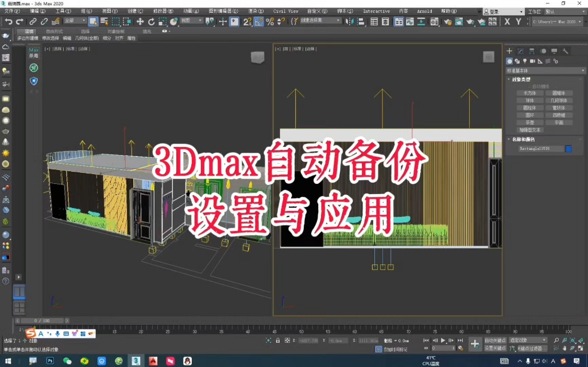Click the blue object color swatch
588x367 pixels.
click(x=568, y=148)
